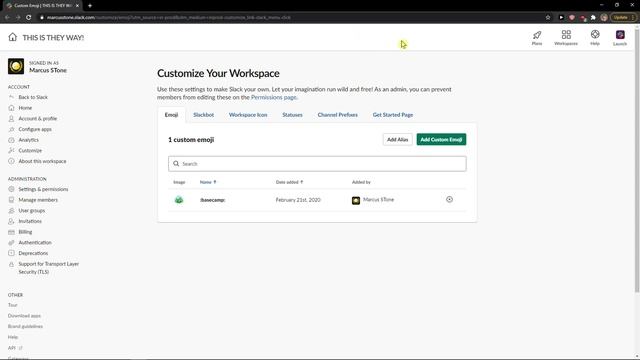Open the Plans rocket icon
The image size is (640, 360).
point(537,38)
